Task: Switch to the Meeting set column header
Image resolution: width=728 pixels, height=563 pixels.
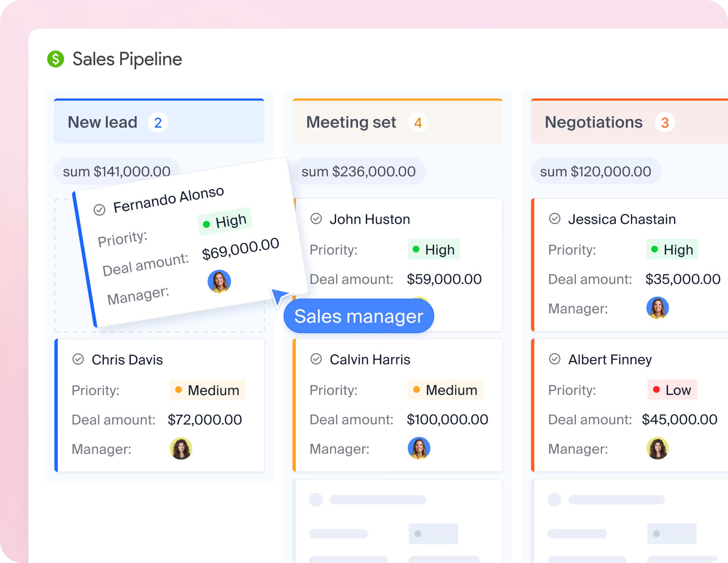Action: coord(351,122)
